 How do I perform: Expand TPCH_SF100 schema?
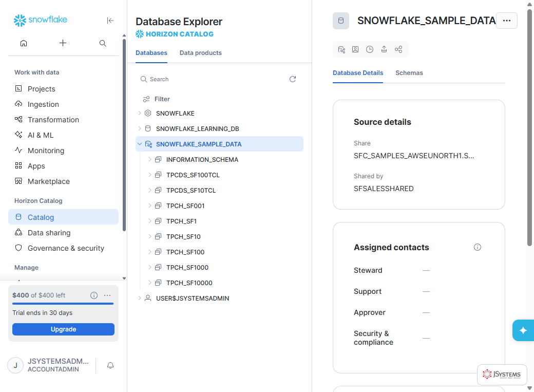point(149,252)
